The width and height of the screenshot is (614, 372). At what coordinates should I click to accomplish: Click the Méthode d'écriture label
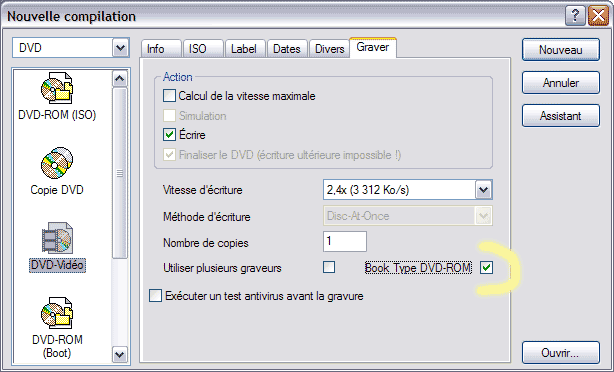click(206, 217)
